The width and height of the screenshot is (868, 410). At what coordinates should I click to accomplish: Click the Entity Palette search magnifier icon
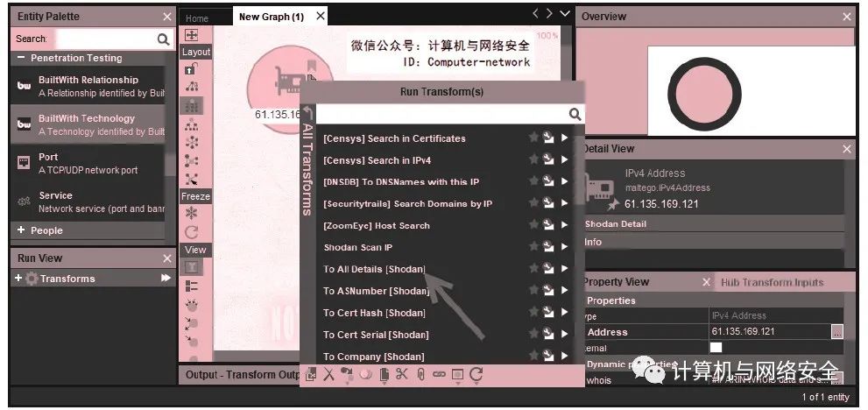163,39
